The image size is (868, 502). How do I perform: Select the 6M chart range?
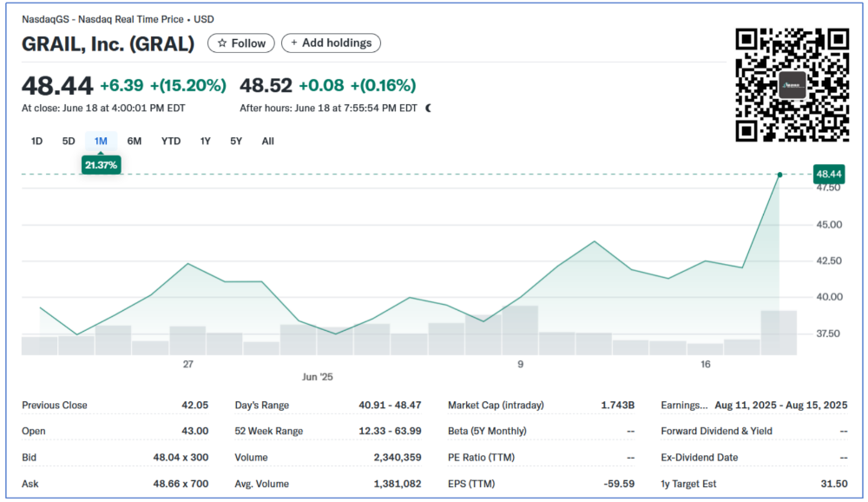click(x=134, y=142)
